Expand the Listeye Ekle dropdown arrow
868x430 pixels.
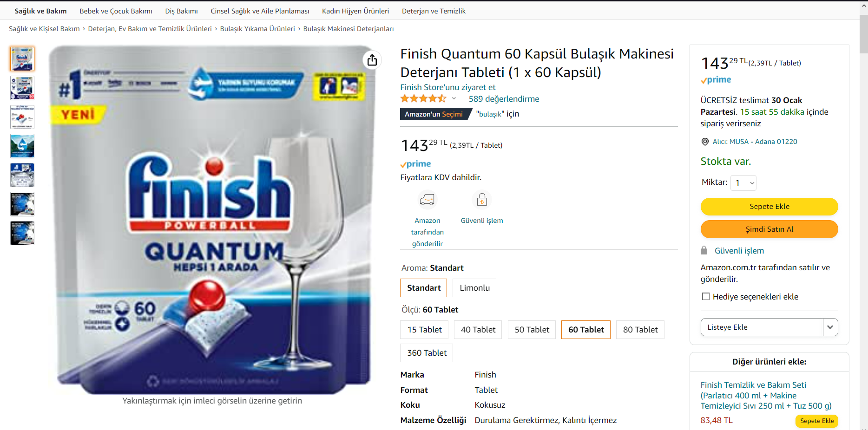830,327
